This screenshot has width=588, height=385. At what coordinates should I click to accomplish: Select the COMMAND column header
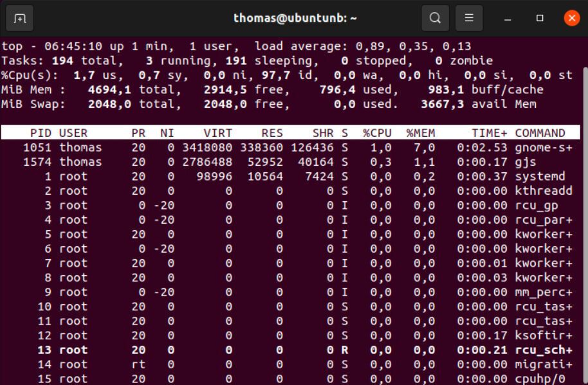[x=540, y=132]
